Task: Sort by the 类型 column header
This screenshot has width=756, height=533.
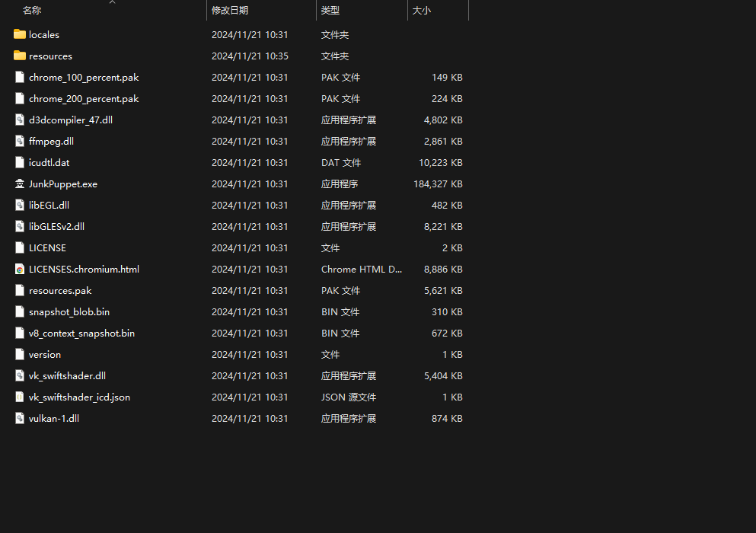Action: 330,10
